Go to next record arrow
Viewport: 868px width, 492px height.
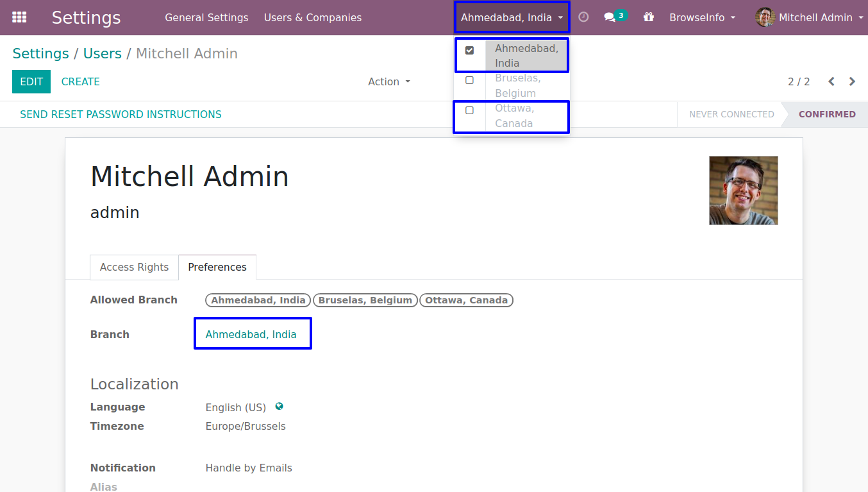coord(852,81)
